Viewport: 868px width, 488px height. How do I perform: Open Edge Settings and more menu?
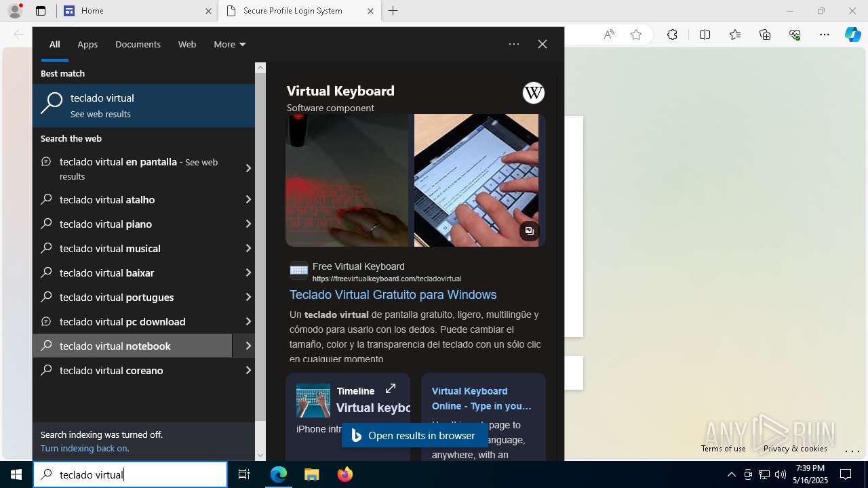point(825,35)
